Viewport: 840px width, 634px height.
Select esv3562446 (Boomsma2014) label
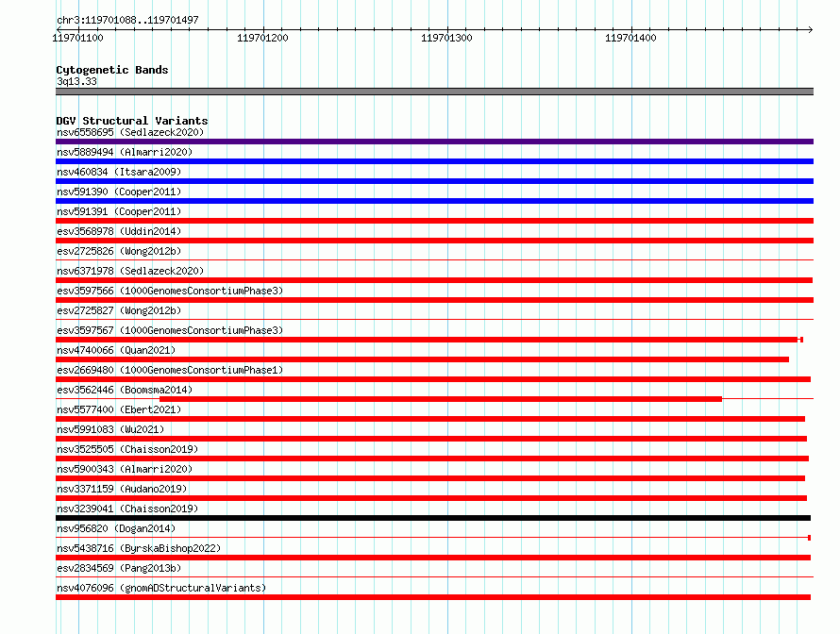coord(125,390)
